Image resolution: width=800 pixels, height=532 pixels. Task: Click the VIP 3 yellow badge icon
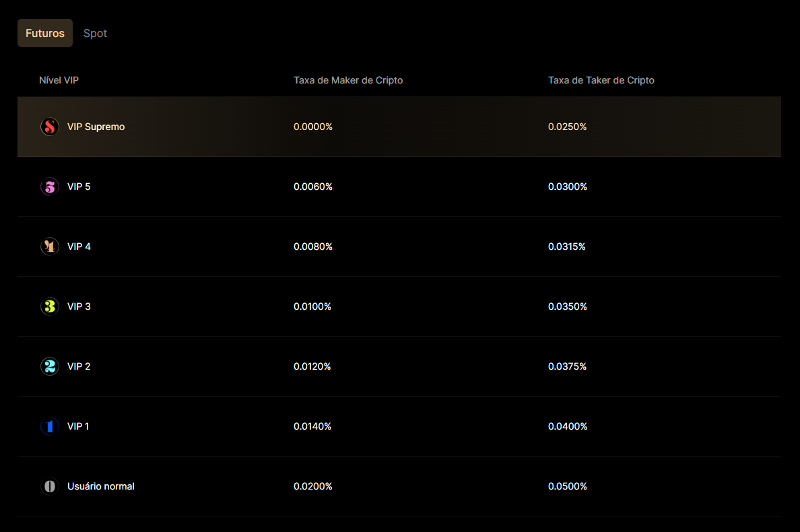tap(50, 306)
